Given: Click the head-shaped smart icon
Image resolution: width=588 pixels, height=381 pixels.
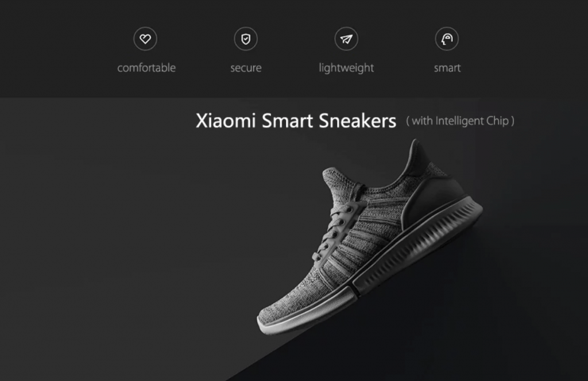Looking at the screenshot, I should pyautogui.click(x=447, y=39).
